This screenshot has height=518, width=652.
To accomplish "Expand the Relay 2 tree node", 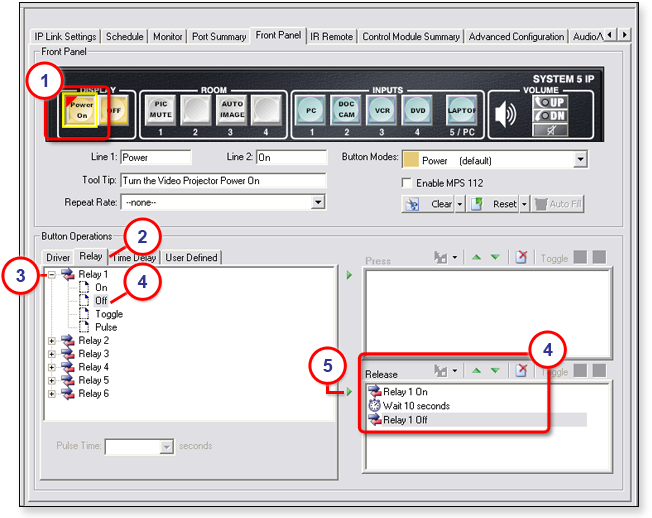I will pyautogui.click(x=51, y=341).
